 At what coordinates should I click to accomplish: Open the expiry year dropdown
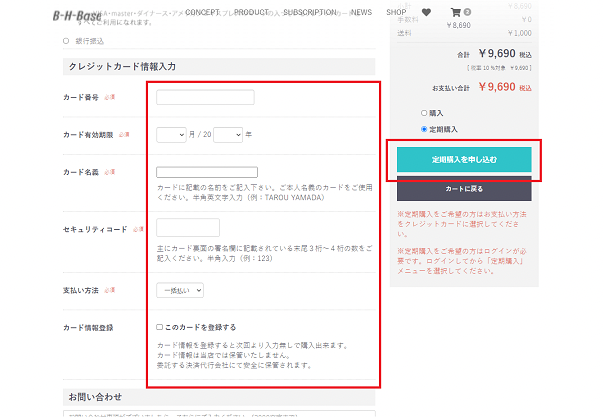tap(228, 135)
